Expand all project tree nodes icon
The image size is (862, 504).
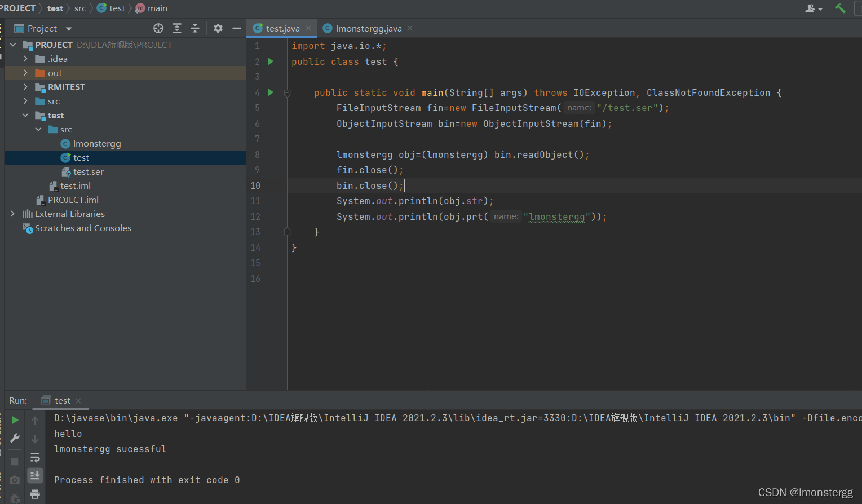tap(177, 28)
